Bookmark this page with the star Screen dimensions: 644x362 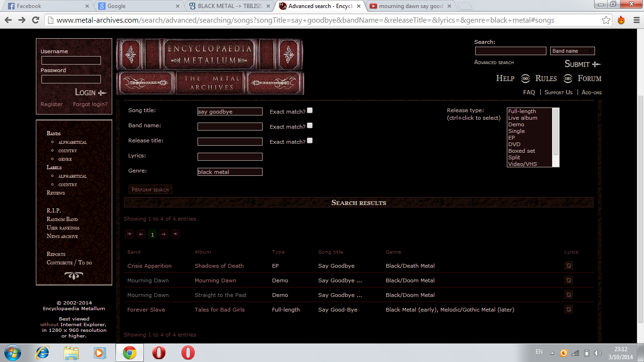click(606, 20)
